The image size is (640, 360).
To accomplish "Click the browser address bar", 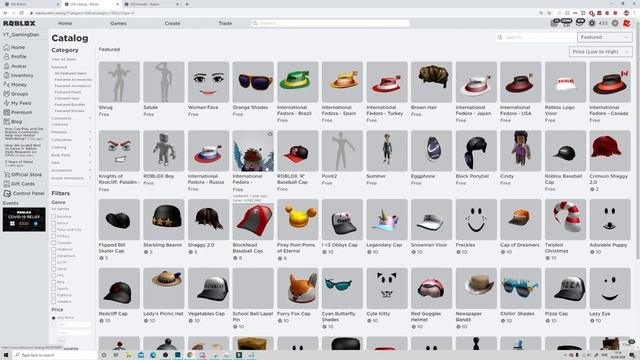I will click(282, 13).
